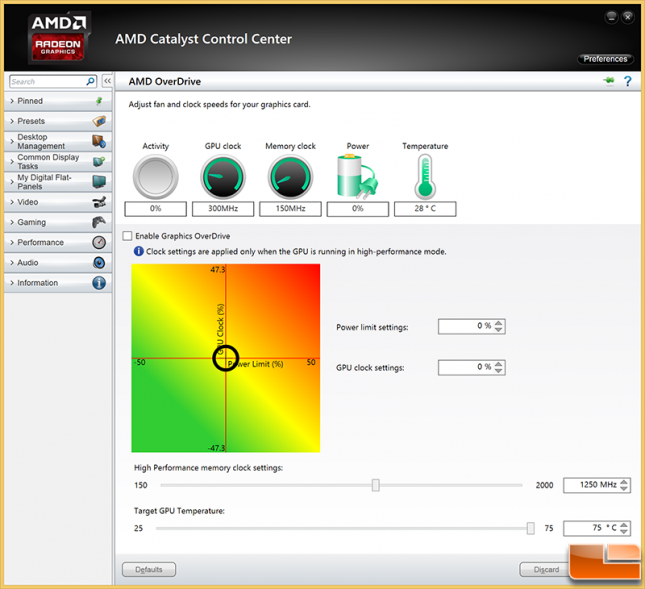Click the Gaming controller icon
This screenshot has width=645, height=589.
tap(99, 222)
